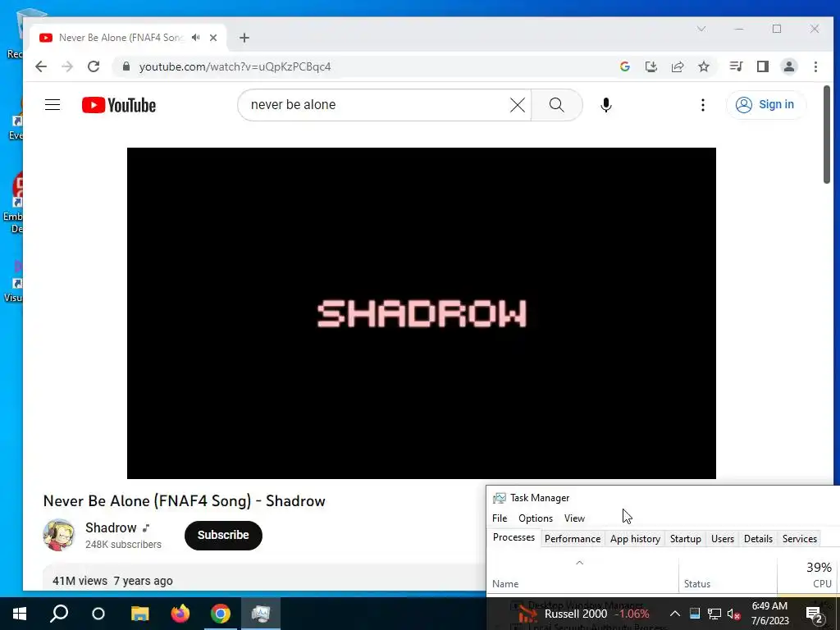Screen dimensions: 840x630
Task: Open YouTube settings three-dot menu
Action: pyautogui.click(x=703, y=105)
